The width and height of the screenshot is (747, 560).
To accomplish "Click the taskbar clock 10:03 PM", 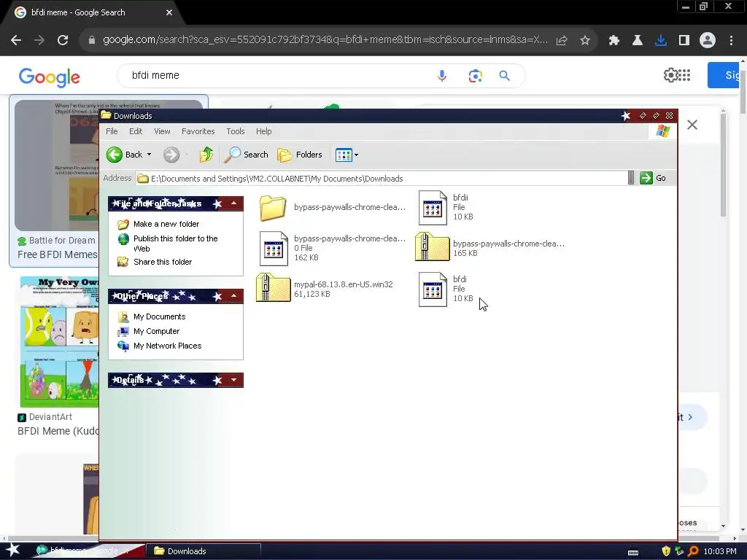I will pos(720,551).
